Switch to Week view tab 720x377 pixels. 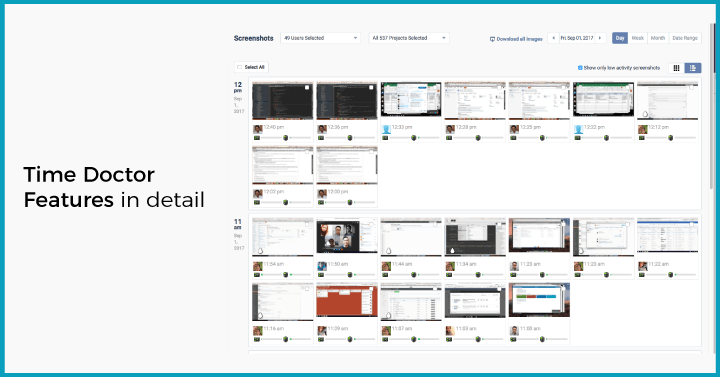637,38
